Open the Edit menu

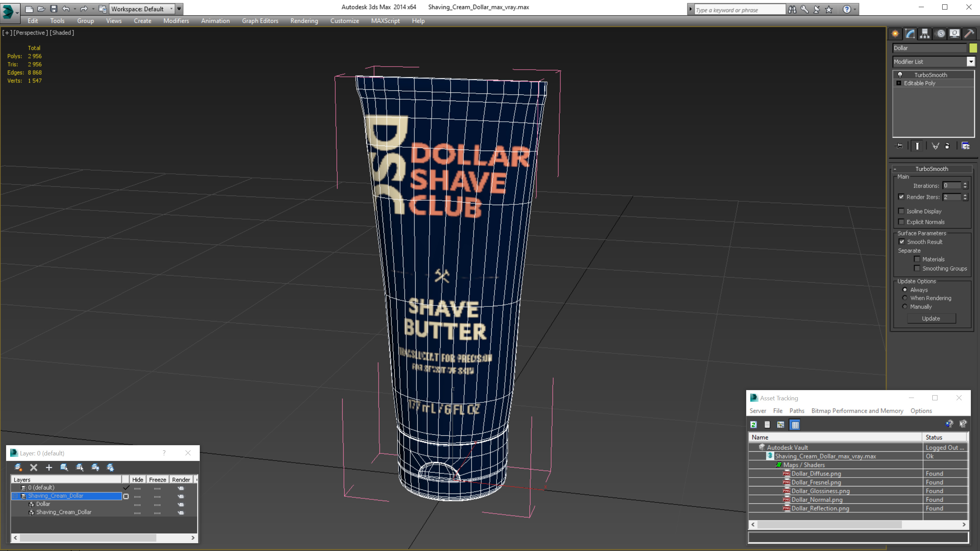tap(33, 21)
